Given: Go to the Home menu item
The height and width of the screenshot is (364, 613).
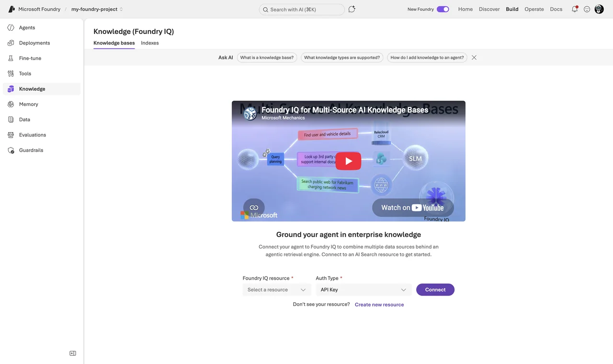Looking at the screenshot, I should [465, 9].
